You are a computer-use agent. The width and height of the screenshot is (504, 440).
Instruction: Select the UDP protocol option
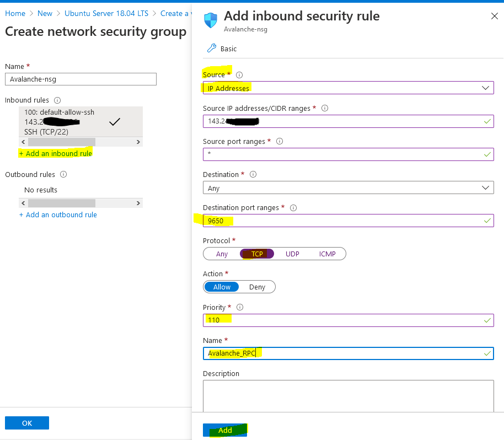(292, 254)
